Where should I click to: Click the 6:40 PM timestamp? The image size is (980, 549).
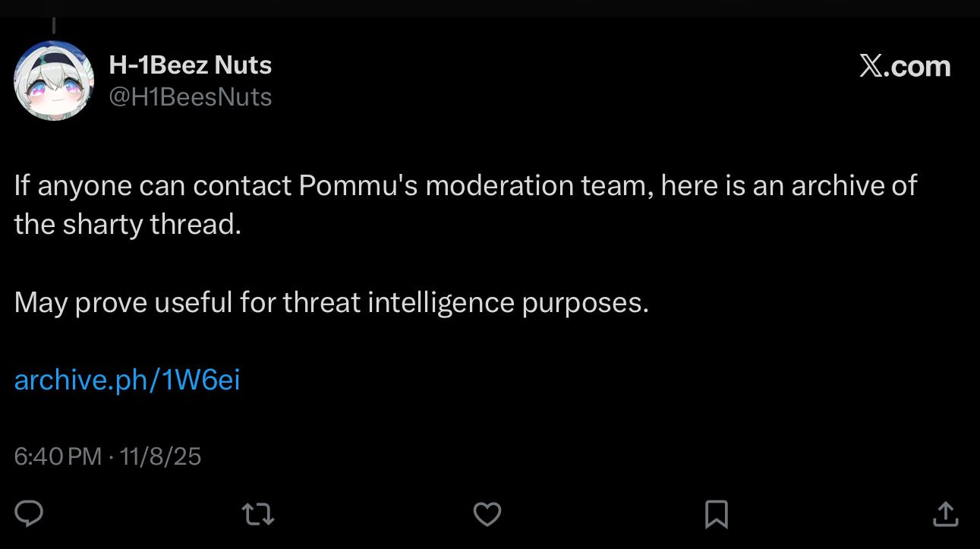[x=58, y=456]
